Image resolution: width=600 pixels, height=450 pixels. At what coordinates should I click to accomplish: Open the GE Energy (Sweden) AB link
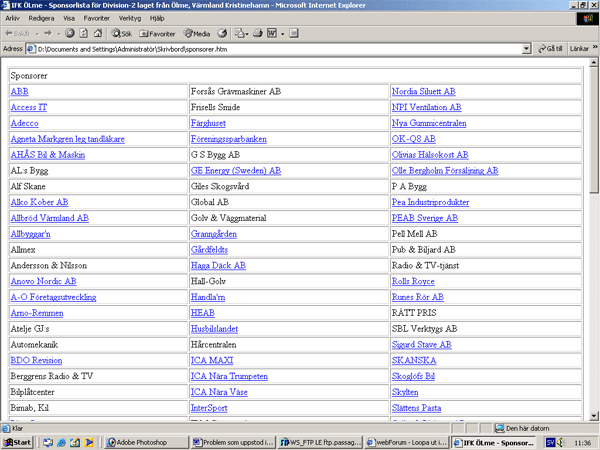[236, 171]
